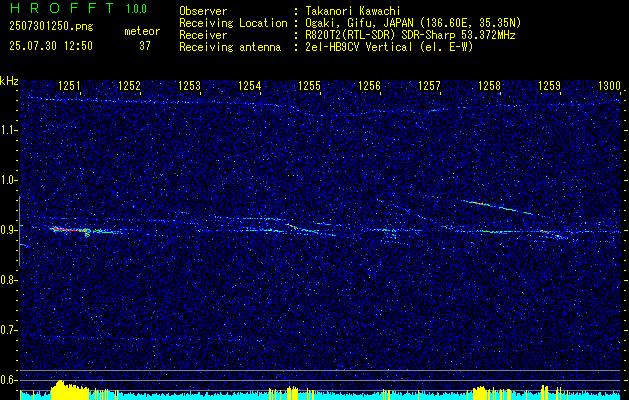Select the version number 1.0.0
The height and width of the screenshot is (400, 629).
tap(136, 9)
